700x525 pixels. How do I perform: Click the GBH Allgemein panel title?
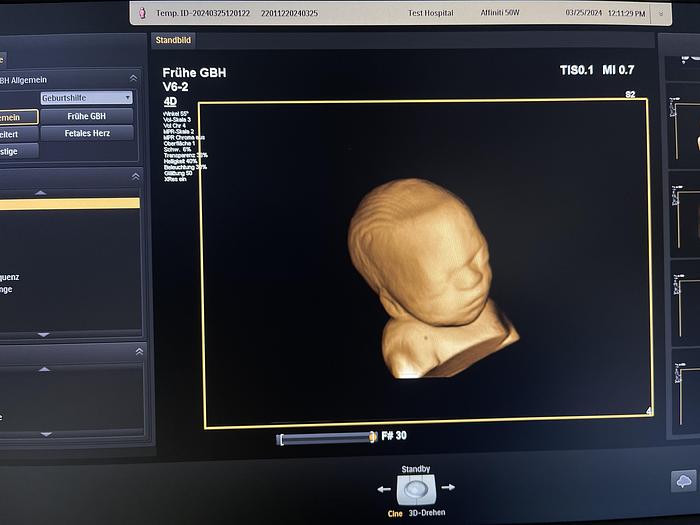pos(24,80)
